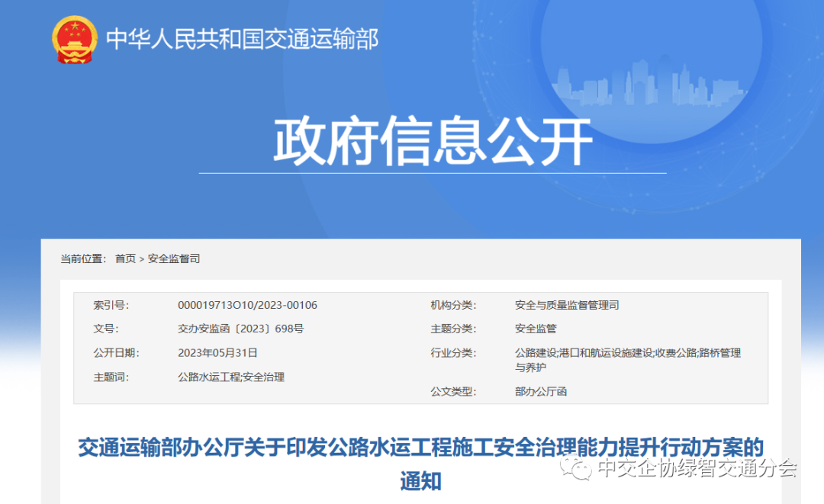Click the 索引号 field label
Screen dimensions: 824x504
[111, 306]
